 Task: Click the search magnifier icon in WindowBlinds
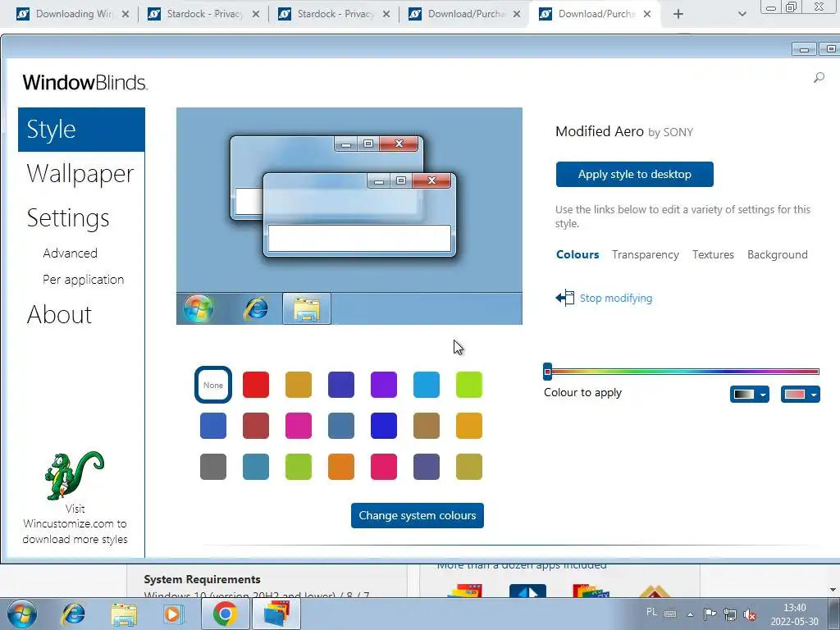click(x=819, y=78)
